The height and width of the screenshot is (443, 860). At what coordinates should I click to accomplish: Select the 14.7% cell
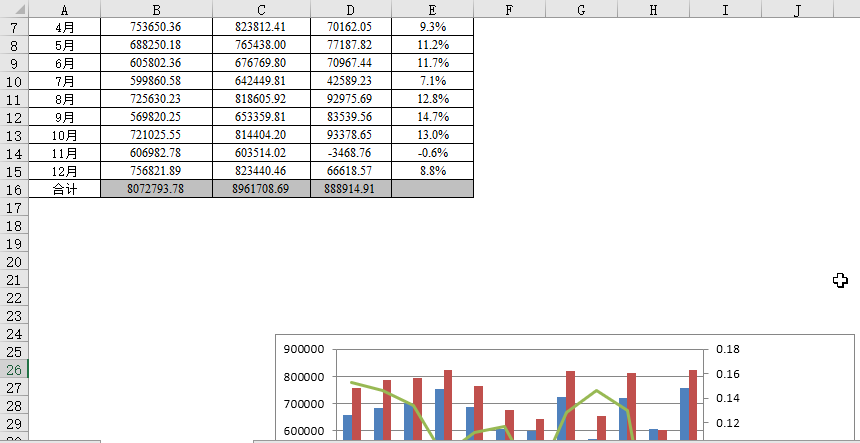(x=432, y=117)
